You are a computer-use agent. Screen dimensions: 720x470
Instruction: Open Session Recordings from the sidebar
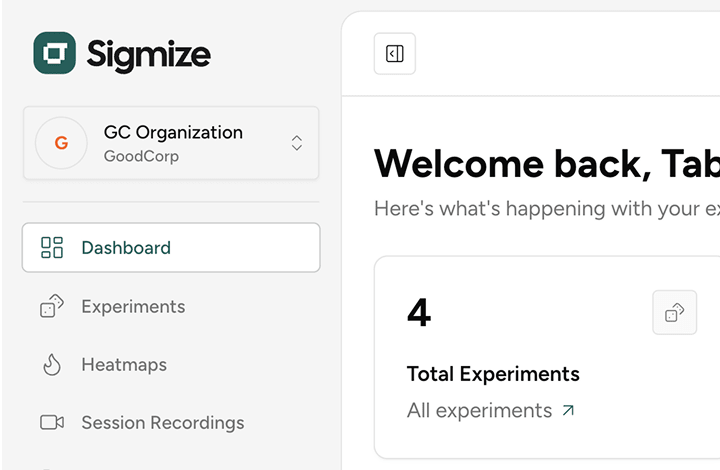tap(171, 422)
